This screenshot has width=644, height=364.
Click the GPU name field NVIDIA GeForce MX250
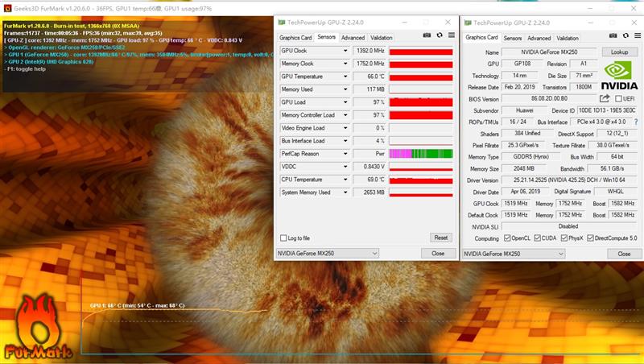(x=549, y=52)
